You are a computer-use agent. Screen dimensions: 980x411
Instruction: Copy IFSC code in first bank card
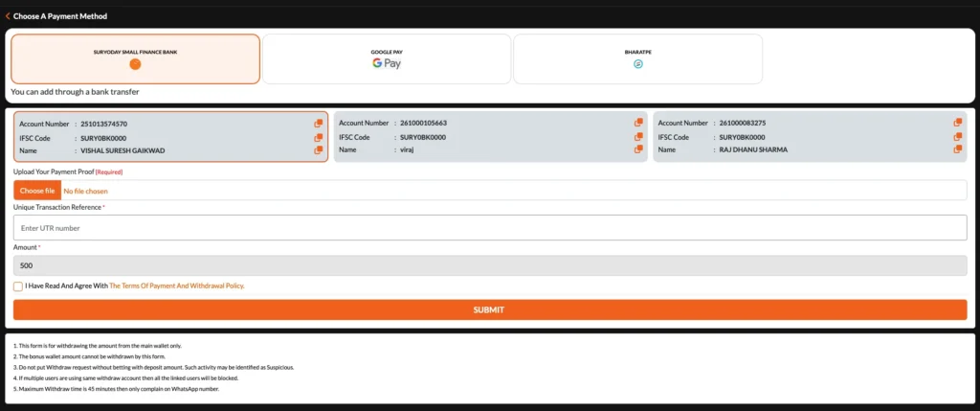tap(319, 137)
